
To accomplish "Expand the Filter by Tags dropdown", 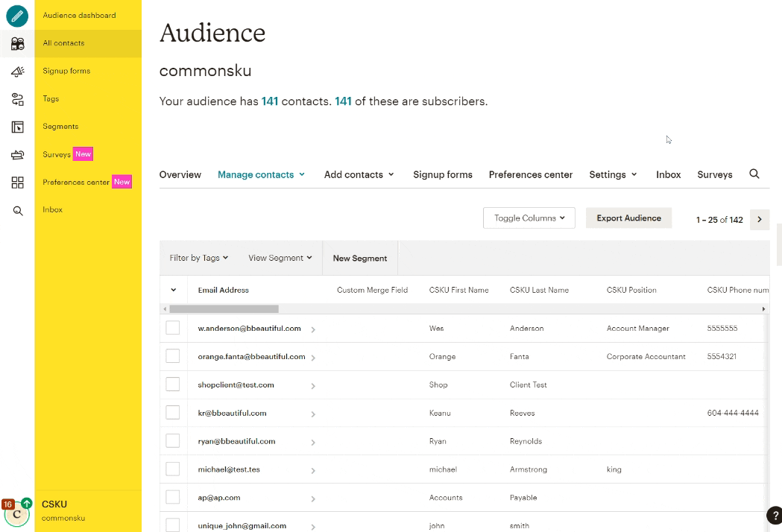I will (x=198, y=257).
